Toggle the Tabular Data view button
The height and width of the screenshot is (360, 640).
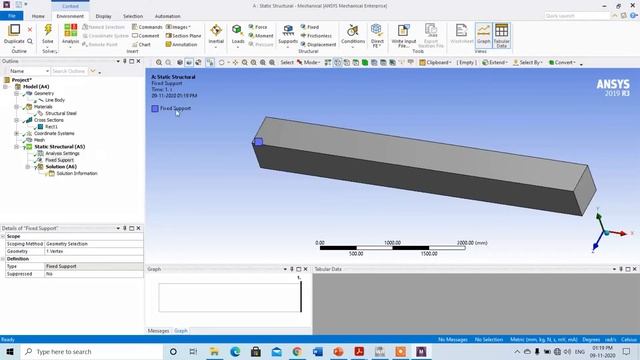[501, 36]
